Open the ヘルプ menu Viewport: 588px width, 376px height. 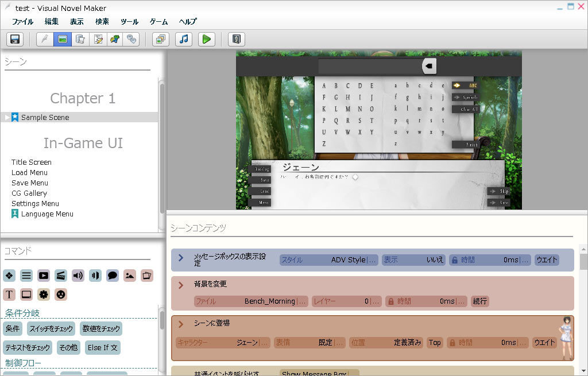(x=188, y=21)
